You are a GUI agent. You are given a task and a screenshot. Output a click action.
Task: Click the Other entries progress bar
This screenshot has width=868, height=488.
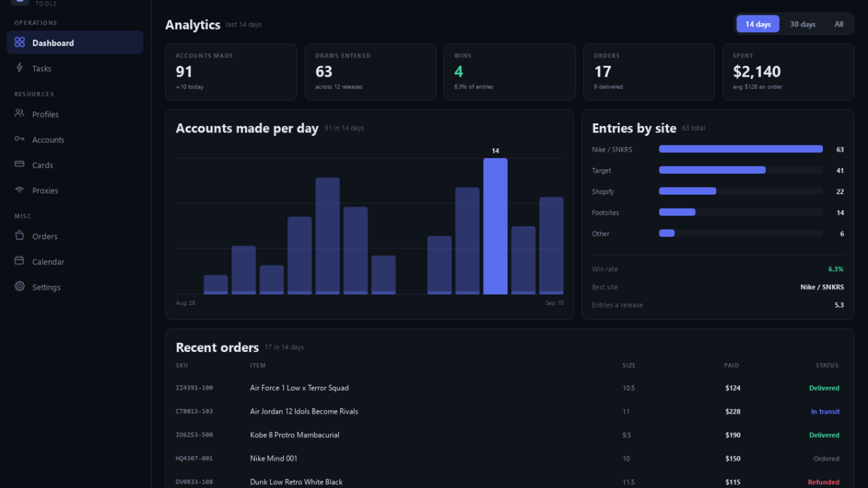point(741,233)
